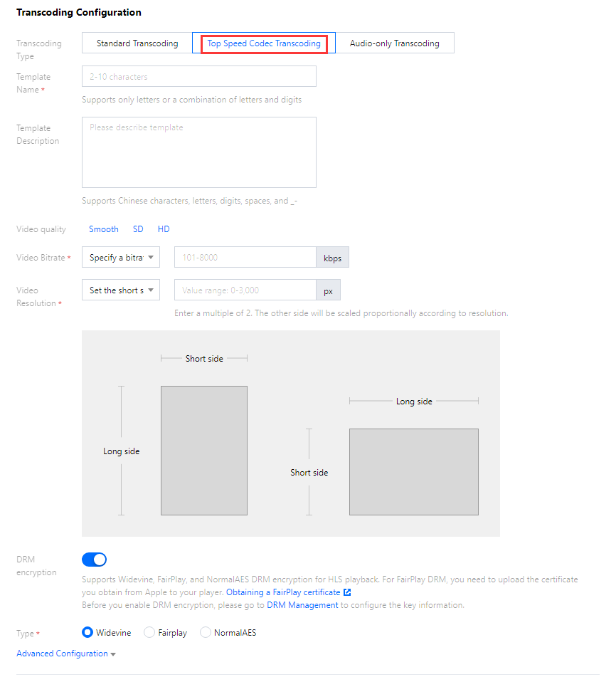Open the Set the short side dropdown
Viewport: 616px width, 677px height.
coord(121,290)
